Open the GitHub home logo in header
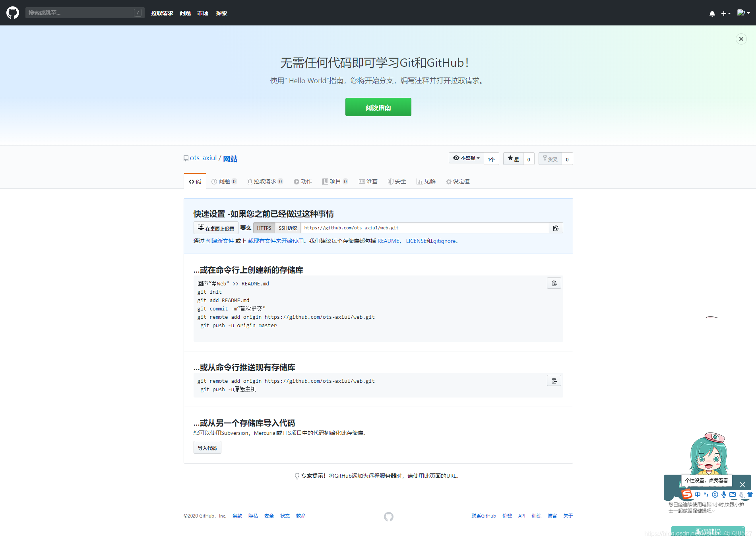The image size is (756, 541). coord(13,13)
